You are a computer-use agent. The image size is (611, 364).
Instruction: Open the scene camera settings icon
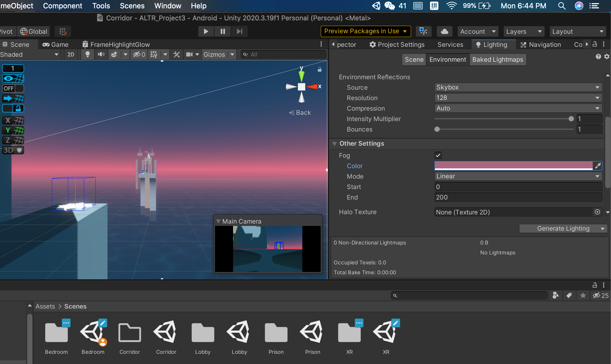[x=189, y=54]
